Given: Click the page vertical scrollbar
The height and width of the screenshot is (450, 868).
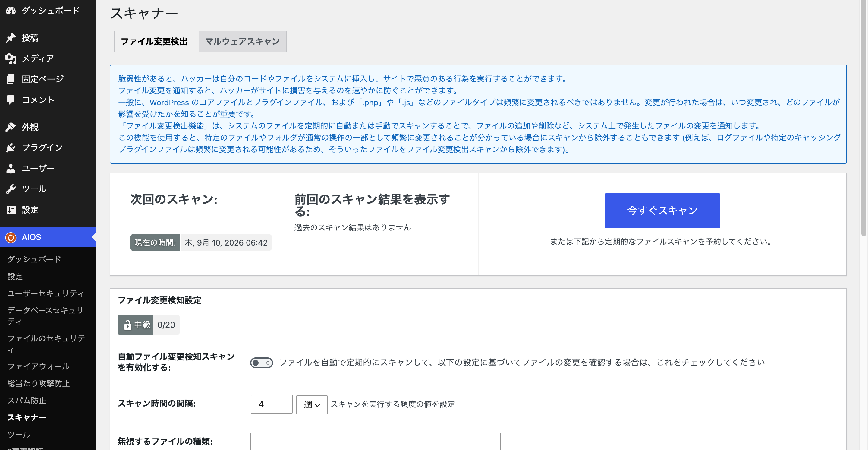Looking at the screenshot, I should pyautogui.click(x=864, y=118).
